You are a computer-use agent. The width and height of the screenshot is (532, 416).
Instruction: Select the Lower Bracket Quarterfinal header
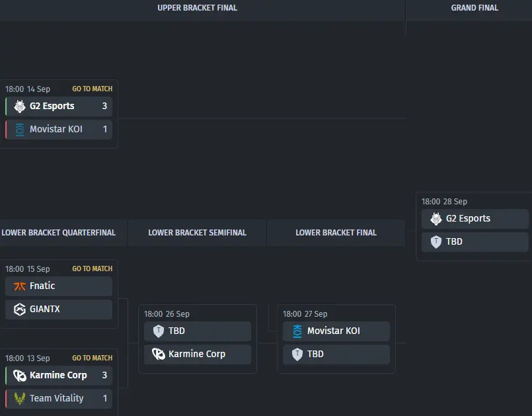(58, 233)
